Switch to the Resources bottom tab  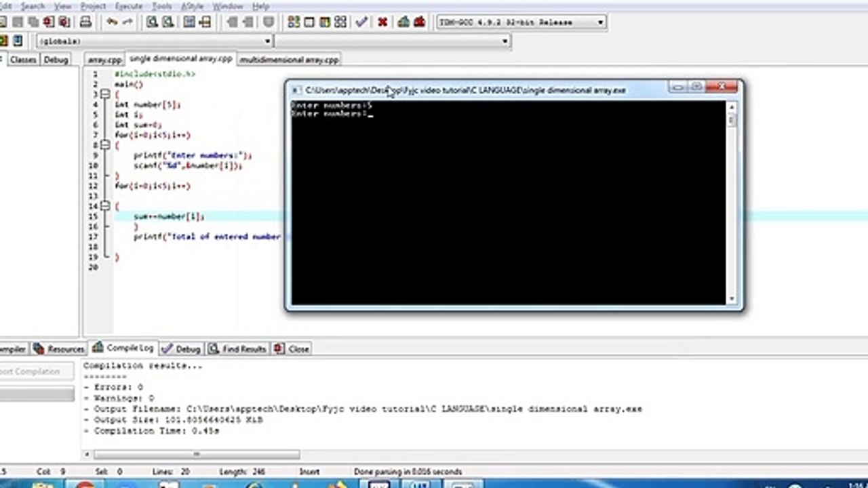(59, 349)
